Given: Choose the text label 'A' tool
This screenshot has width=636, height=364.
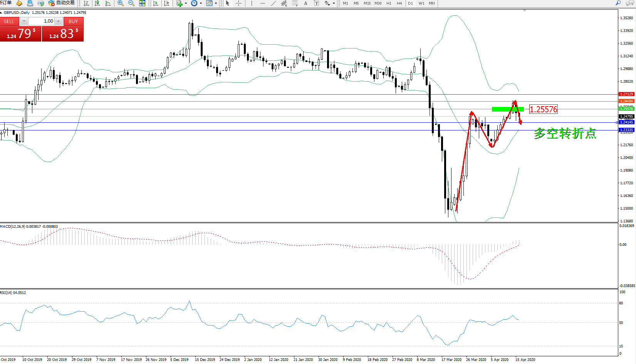Looking at the screenshot, I should (305, 3).
